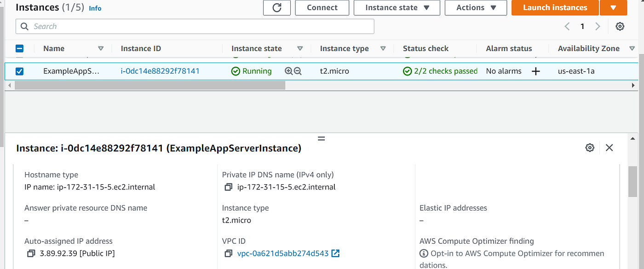Viewport: 644px width, 269px height.
Task: Open instance i-0dc14e88292f78141 details
Action: pos(160,71)
